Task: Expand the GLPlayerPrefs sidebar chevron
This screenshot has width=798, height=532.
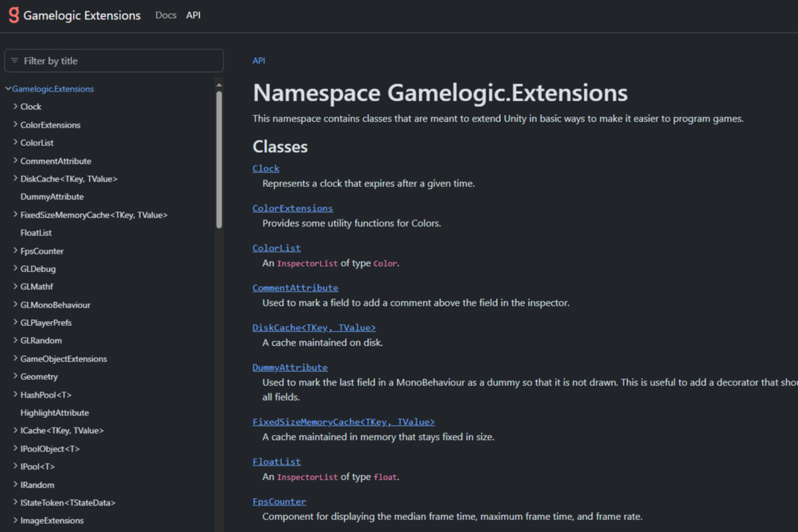Action: click(15, 323)
